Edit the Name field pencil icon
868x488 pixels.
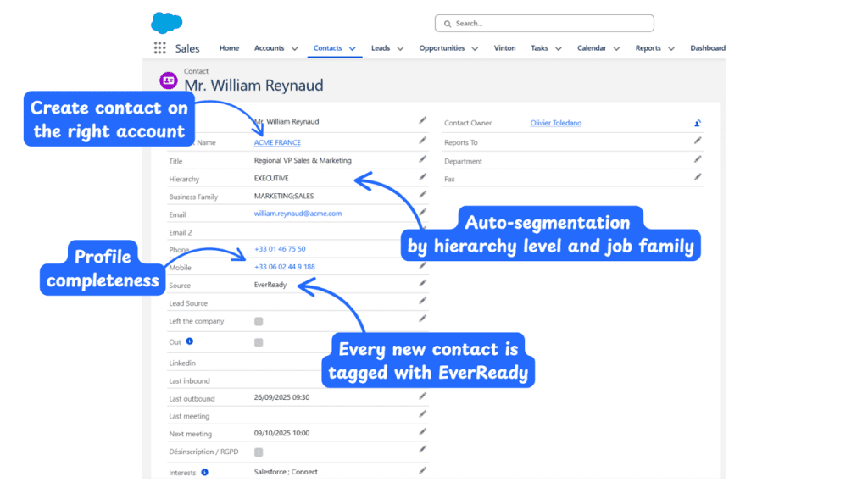422,120
